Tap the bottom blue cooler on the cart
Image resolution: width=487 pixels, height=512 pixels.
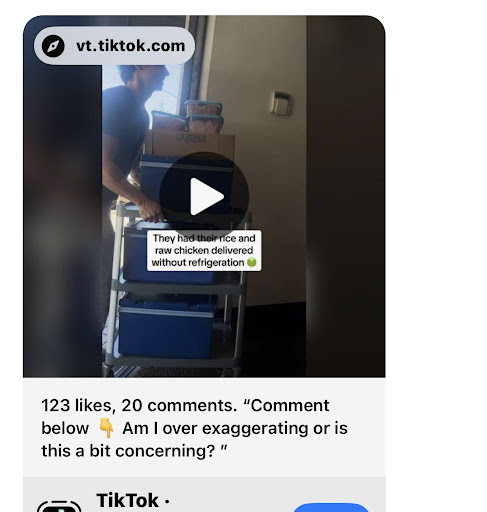pyautogui.click(x=166, y=326)
